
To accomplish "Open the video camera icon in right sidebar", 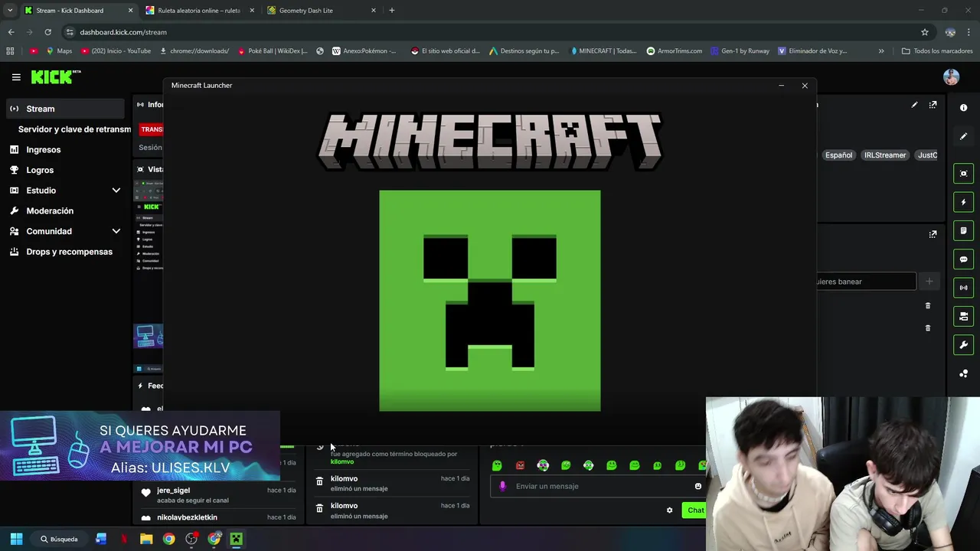I will click(963, 316).
